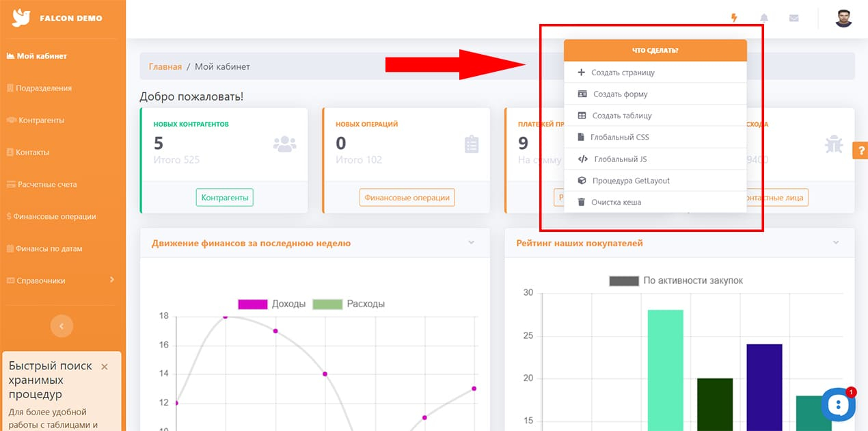
Task: Toggle the Доходы legend swatch
Action: [x=252, y=304]
